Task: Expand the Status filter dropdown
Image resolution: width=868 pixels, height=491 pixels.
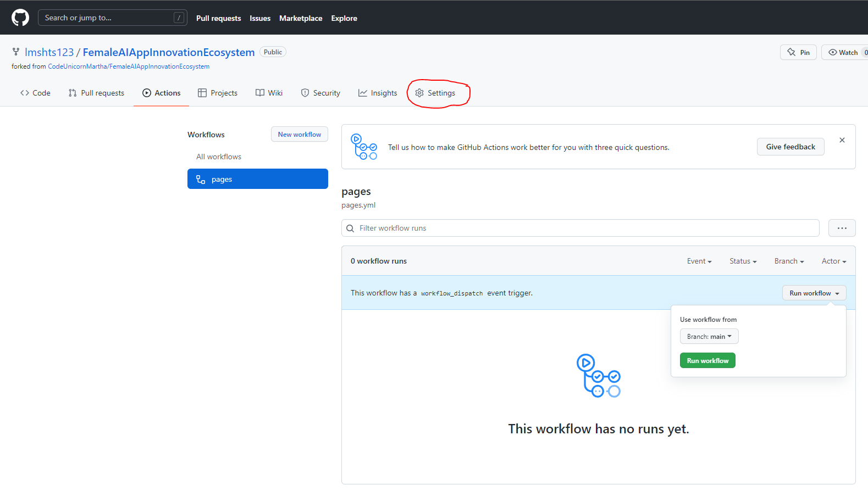Action: 743,261
